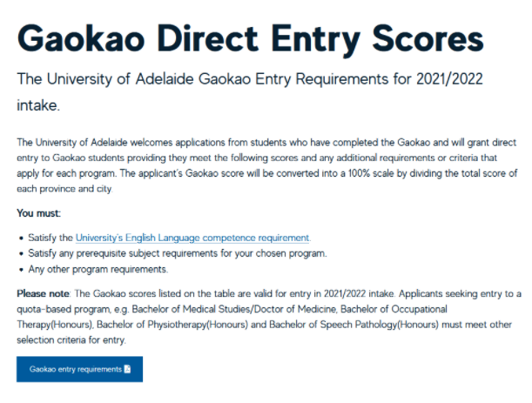Click the "selection criteria for entry" line
The height and width of the screenshot is (403, 532).
pos(71,340)
